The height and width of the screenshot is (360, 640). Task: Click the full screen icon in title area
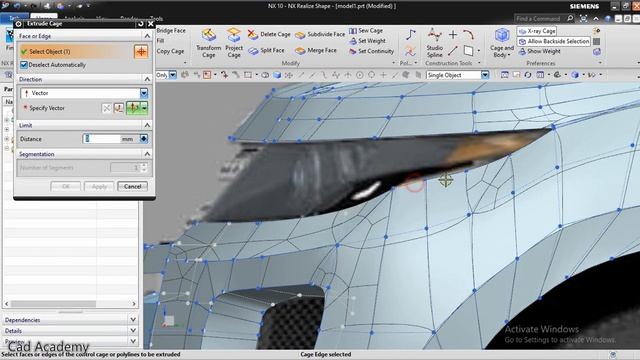click(x=584, y=18)
